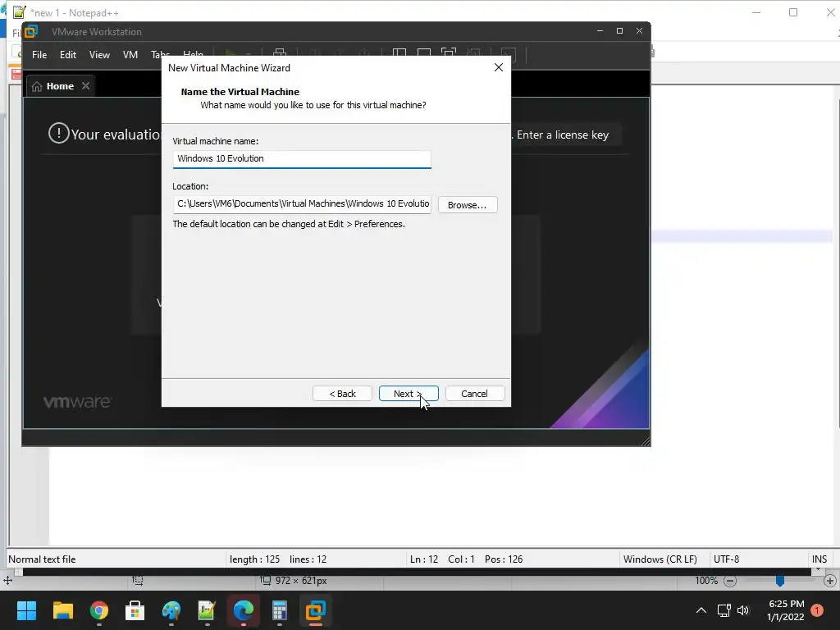Click Ln : 12 status entry
This screenshot has width=840, height=630.
point(424,559)
